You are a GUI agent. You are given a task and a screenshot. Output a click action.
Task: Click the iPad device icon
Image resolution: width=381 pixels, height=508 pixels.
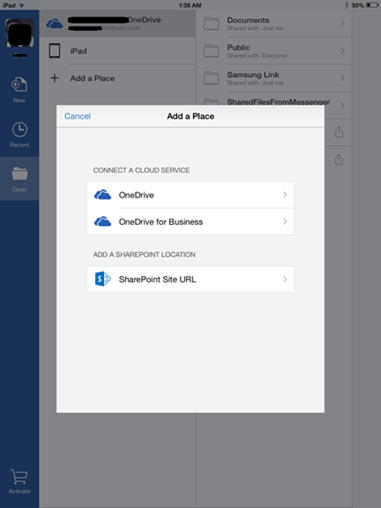point(55,51)
